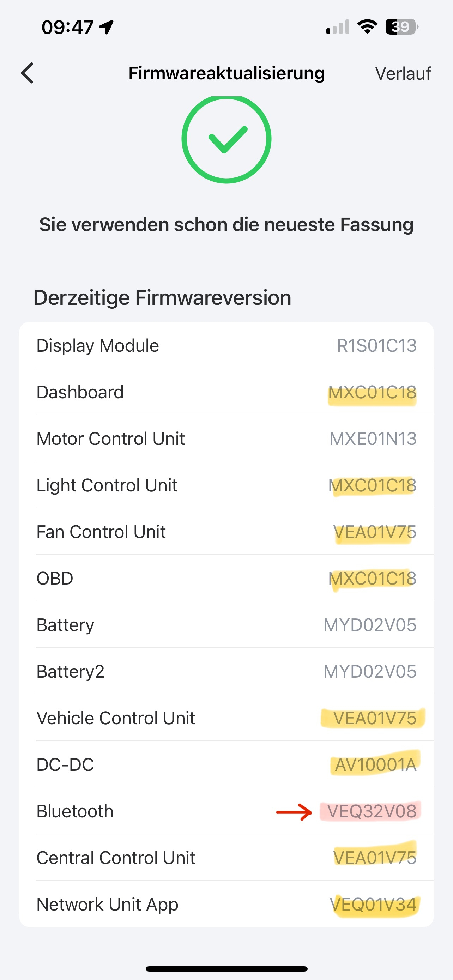Tap the cellular signal bars
This screenshot has width=453, height=980.
point(338,27)
